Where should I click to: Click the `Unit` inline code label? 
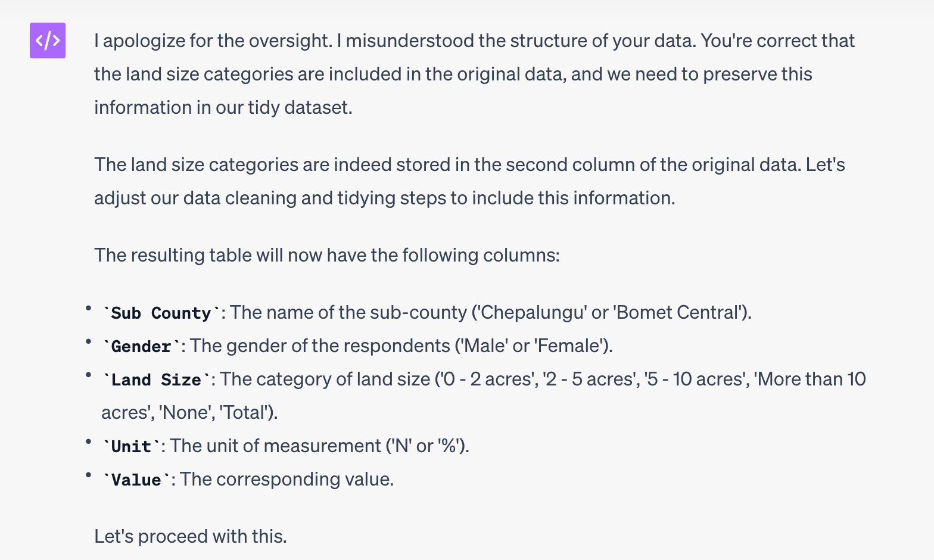(131, 446)
